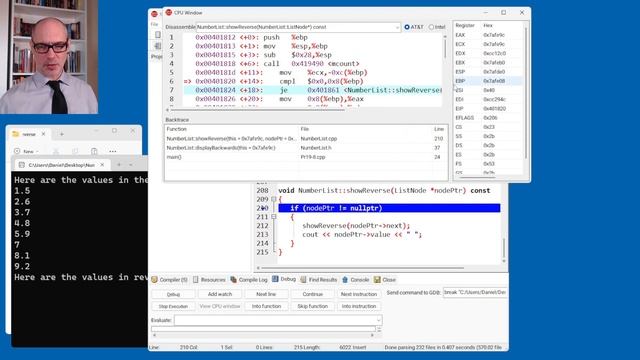Image resolution: width=640 pixels, height=360 pixels.
Task: Click the call mcount instruction line
Action: point(312,64)
